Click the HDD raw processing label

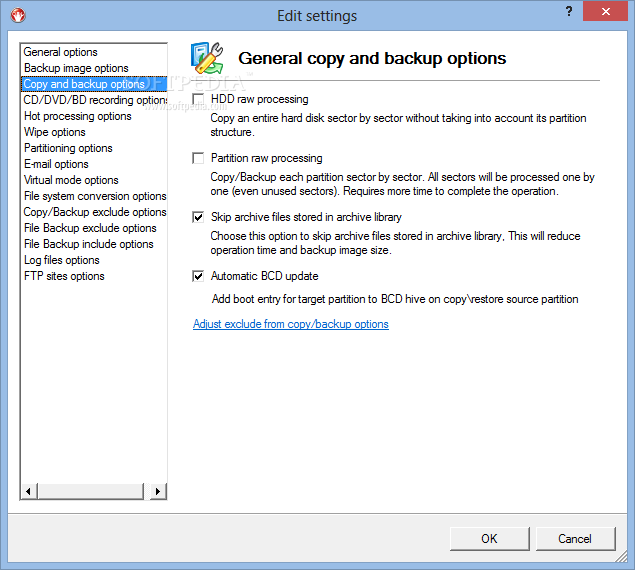260,99
